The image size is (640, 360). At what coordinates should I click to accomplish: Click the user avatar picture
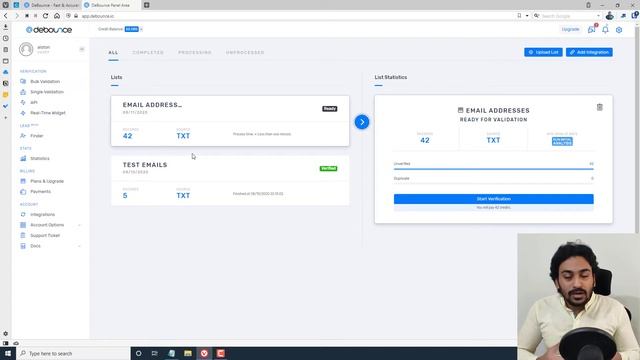[26, 49]
